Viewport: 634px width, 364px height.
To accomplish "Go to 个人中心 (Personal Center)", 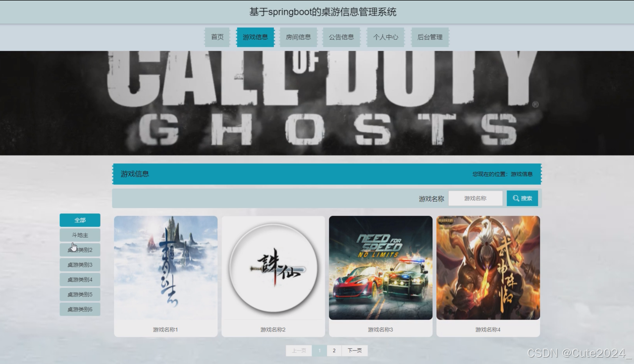I will tap(385, 37).
